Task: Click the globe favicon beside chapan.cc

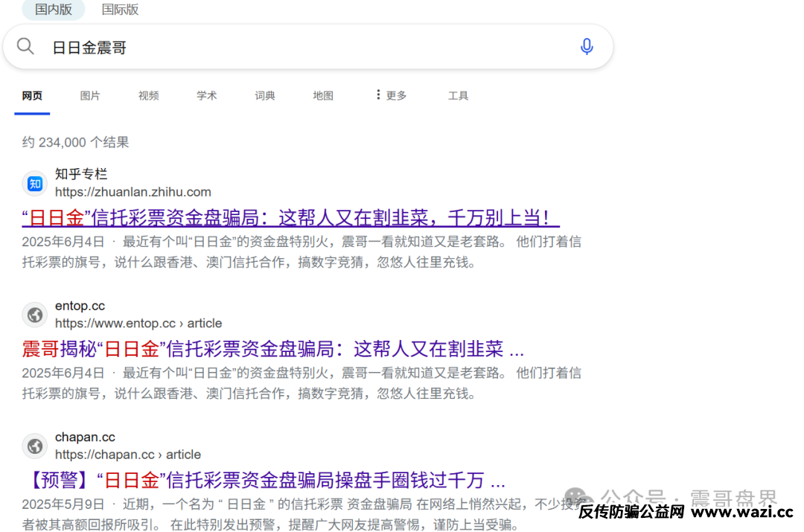Action: point(35,446)
